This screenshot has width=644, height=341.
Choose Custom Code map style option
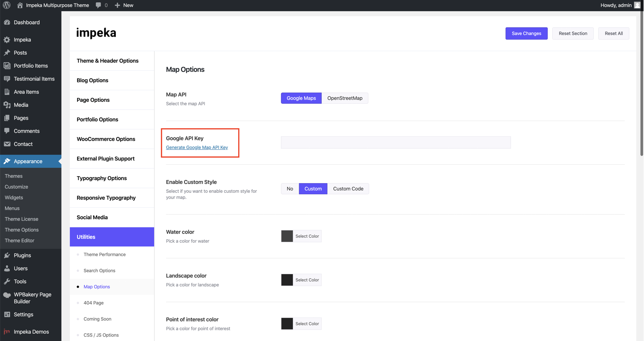click(x=348, y=189)
